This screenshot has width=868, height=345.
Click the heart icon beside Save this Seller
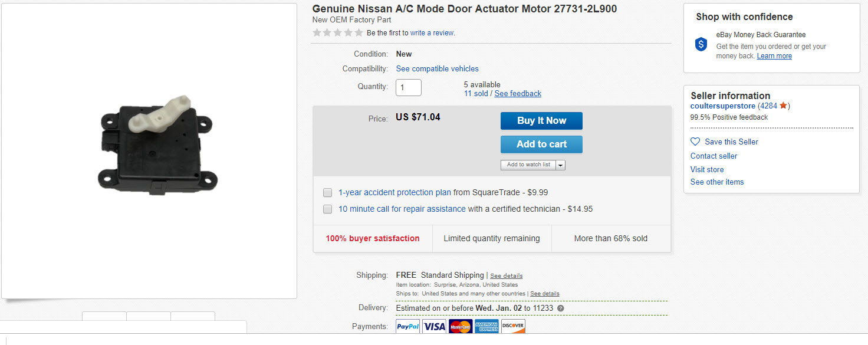point(695,142)
